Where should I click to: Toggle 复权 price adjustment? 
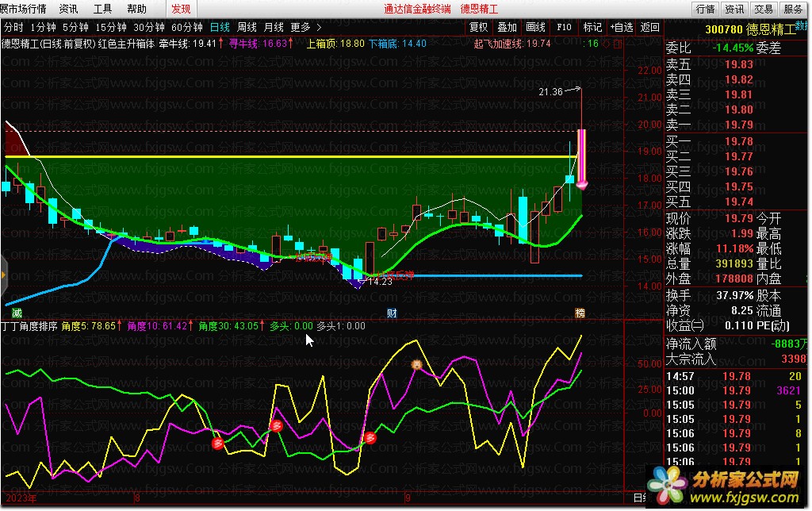tap(478, 28)
